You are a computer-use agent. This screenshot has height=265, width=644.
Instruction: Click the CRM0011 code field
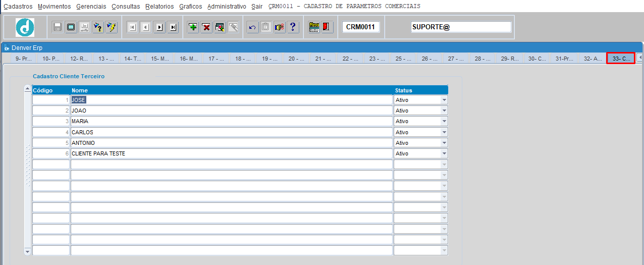pos(360,27)
